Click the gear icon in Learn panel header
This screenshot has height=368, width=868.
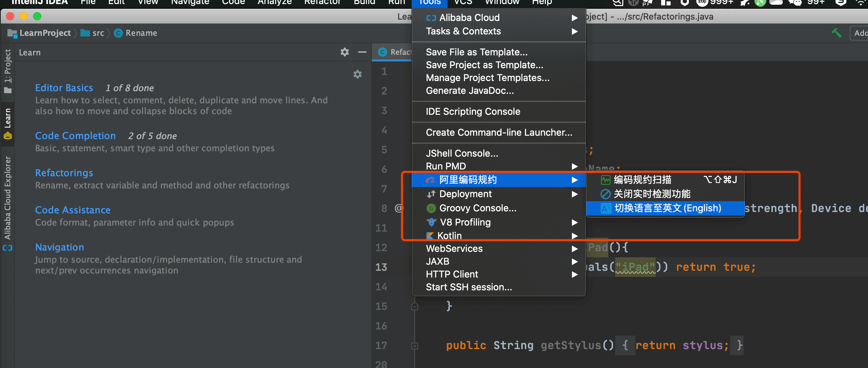point(344,52)
